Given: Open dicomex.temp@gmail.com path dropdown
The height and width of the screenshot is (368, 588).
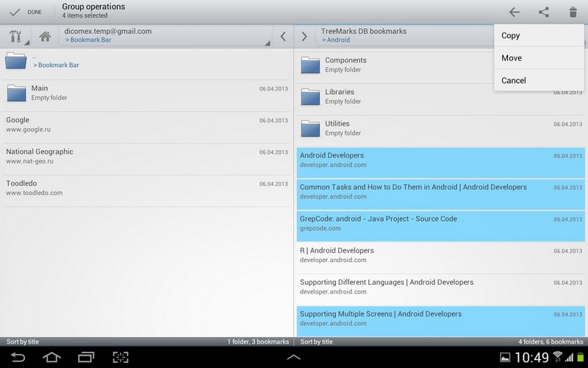Looking at the screenshot, I should coord(165,35).
